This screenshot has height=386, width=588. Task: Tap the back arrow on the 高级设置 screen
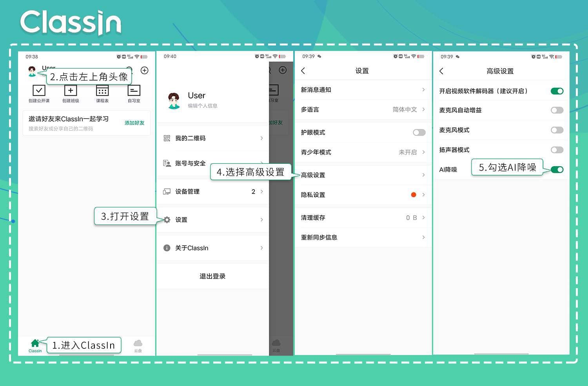441,71
